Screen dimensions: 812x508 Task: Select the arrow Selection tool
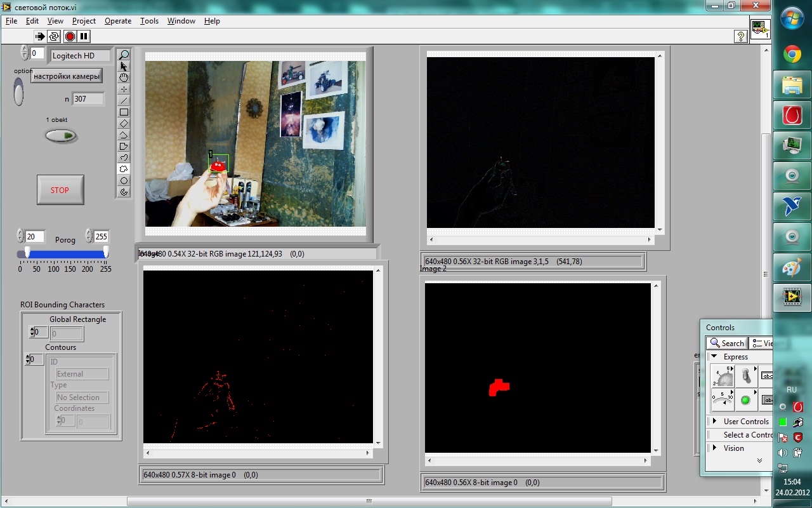[x=124, y=67]
